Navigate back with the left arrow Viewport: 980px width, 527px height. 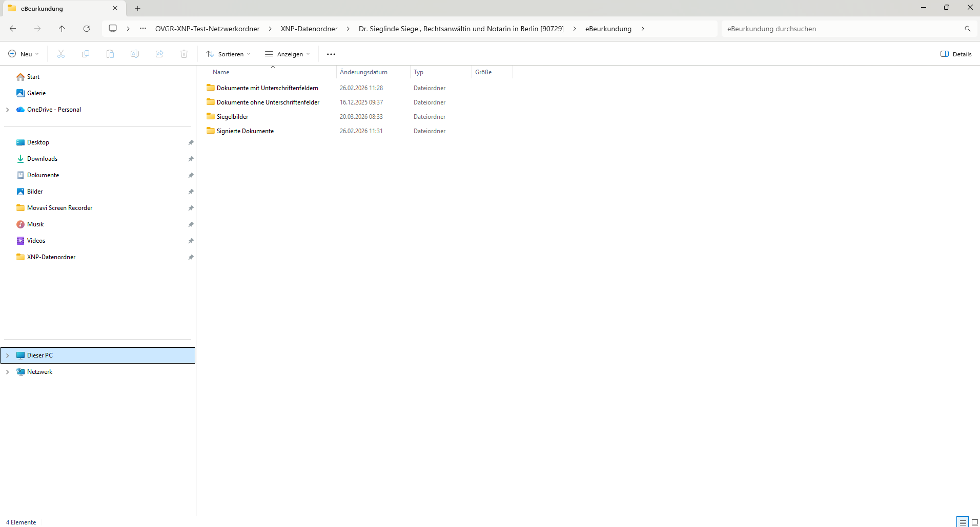tap(13, 29)
